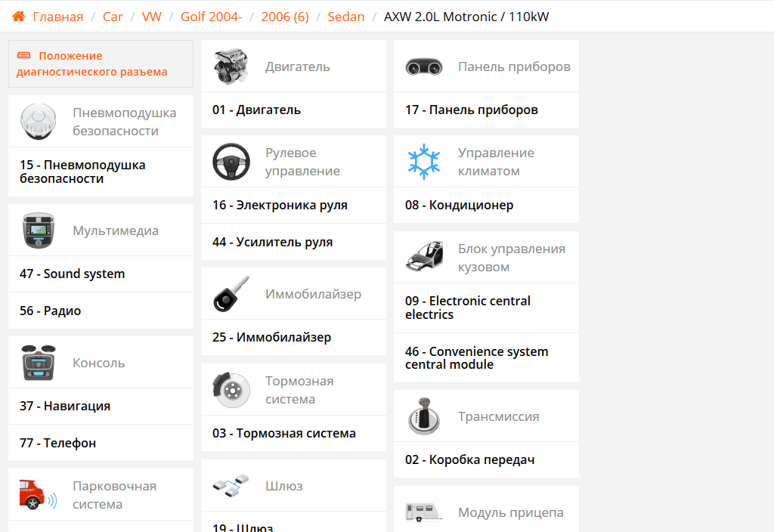
Task: Select 44 - Усилитель руля entry
Action: (272, 243)
